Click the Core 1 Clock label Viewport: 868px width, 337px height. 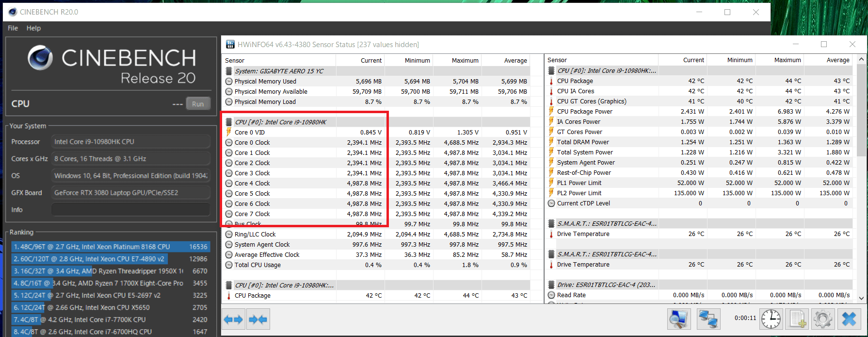[252, 152]
